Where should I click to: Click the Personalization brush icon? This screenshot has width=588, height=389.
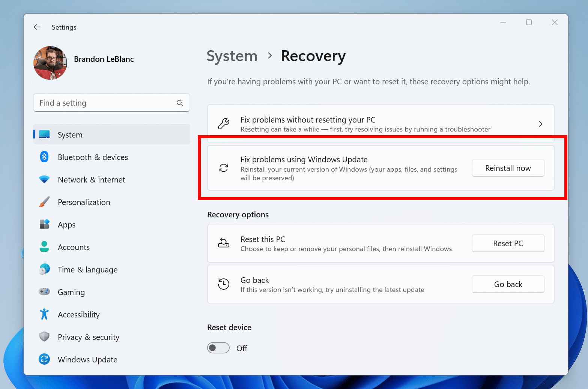click(44, 202)
